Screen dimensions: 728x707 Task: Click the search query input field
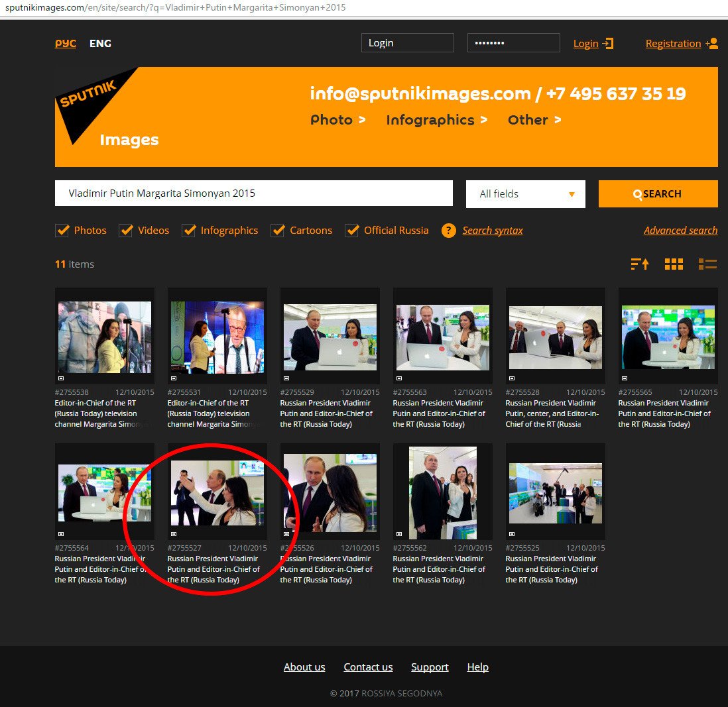pos(253,193)
